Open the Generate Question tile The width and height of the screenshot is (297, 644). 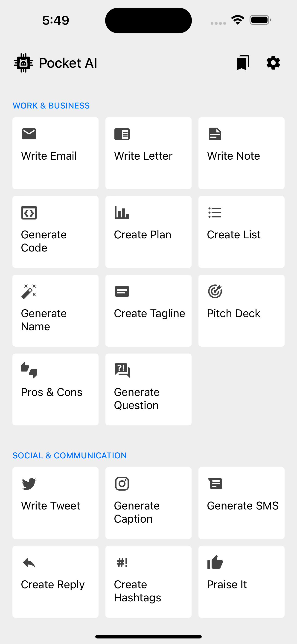(x=148, y=389)
